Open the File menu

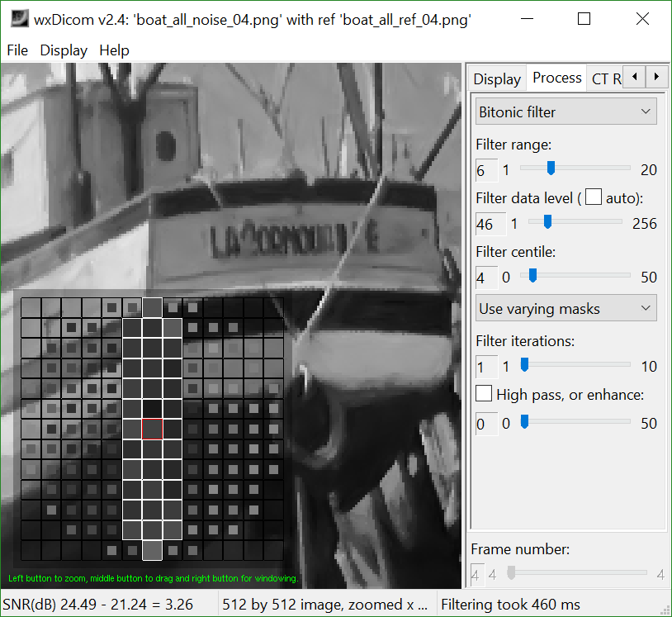coord(17,50)
